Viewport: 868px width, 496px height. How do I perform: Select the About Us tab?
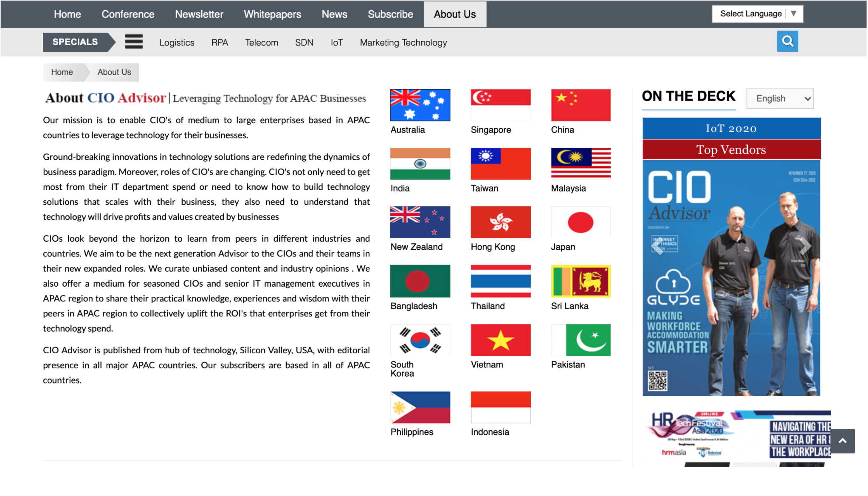coord(455,14)
